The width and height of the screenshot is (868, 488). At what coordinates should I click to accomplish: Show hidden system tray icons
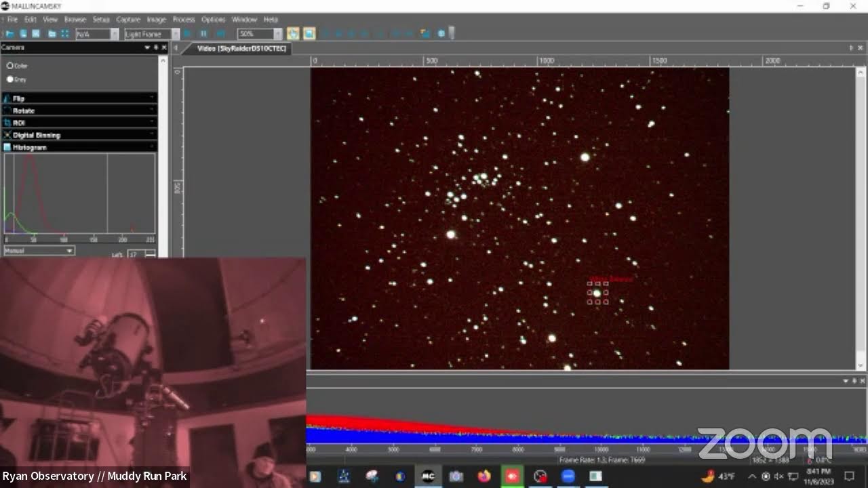click(752, 476)
